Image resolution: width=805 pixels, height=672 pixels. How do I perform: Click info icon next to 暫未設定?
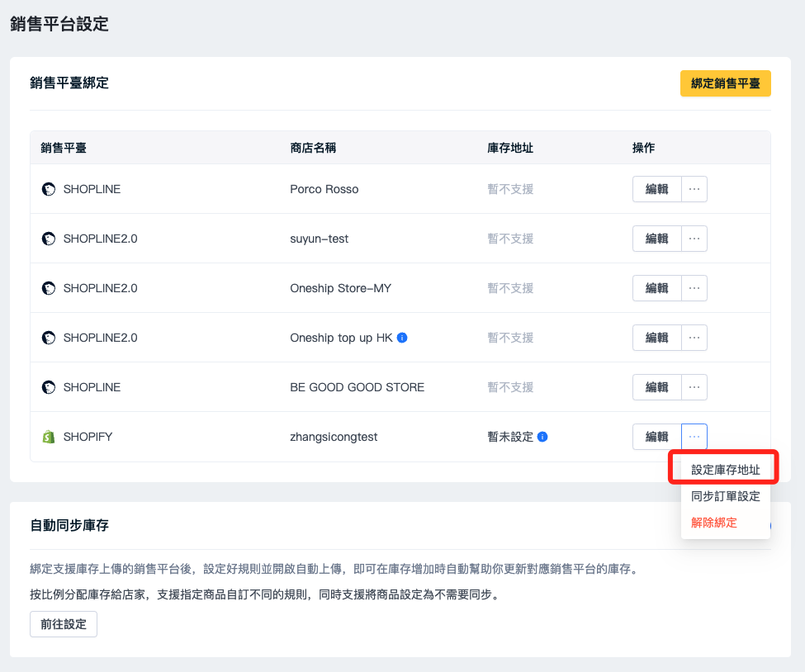[x=542, y=437]
